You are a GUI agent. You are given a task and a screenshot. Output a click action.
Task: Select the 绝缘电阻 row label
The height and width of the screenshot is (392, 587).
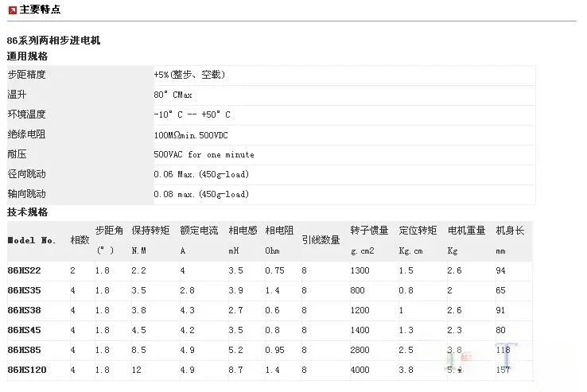(26, 134)
